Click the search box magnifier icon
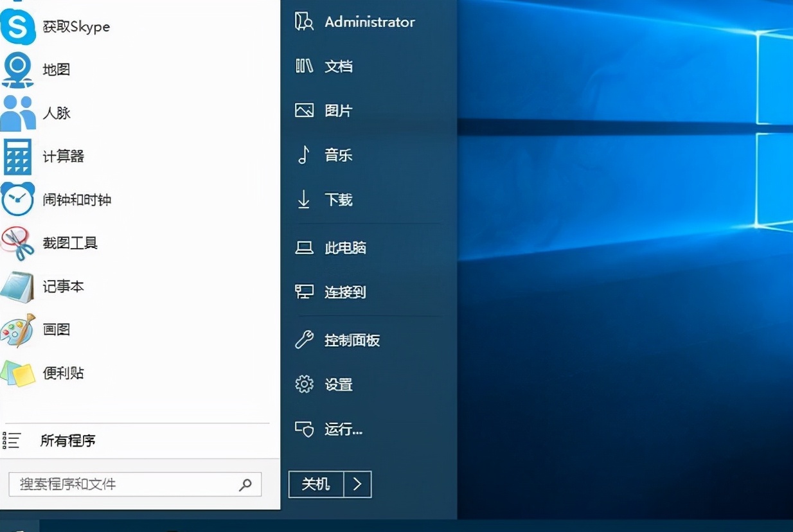The image size is (793, 532). [245, 485]
